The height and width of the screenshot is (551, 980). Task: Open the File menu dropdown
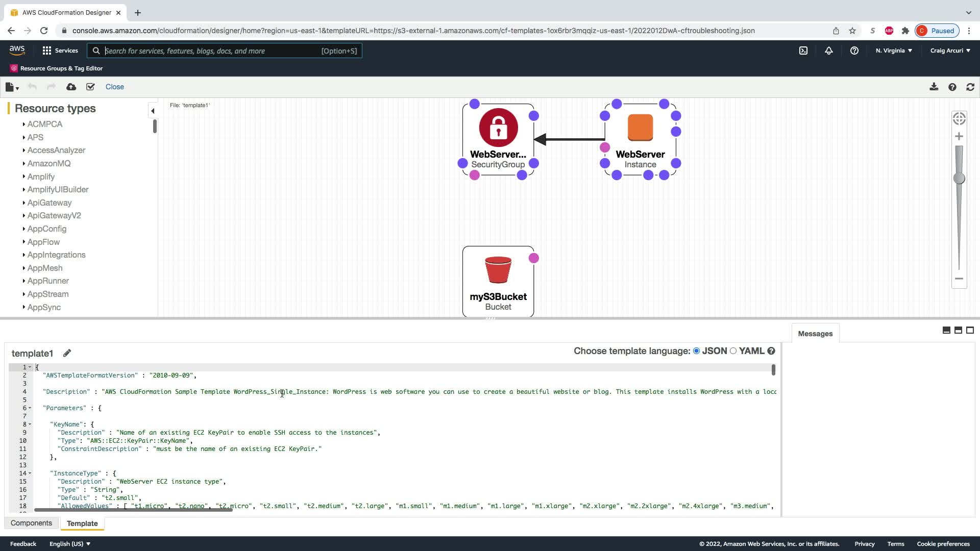tap(12, 87)
